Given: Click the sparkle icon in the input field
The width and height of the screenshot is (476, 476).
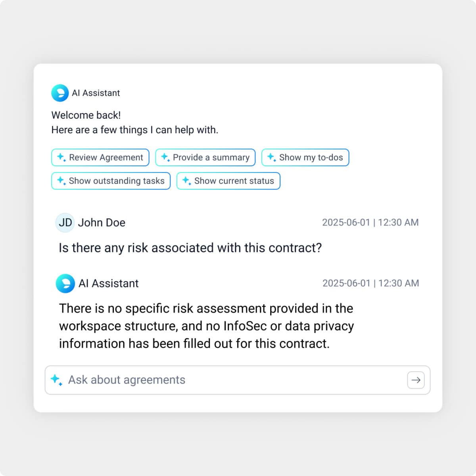Looking at the screenshot, I should point(56,380).
